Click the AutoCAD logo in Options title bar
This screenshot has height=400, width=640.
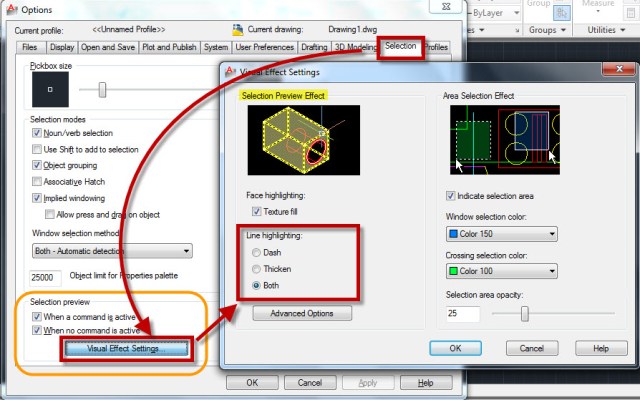pos(10,9)
